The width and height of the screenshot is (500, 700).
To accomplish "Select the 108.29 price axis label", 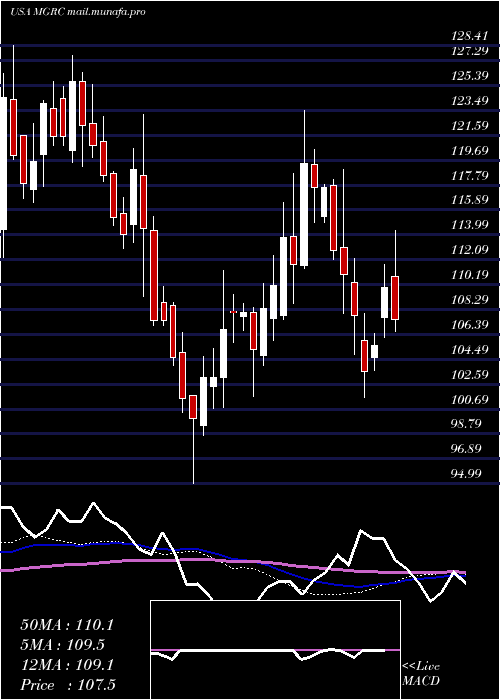I will [468, 300].
